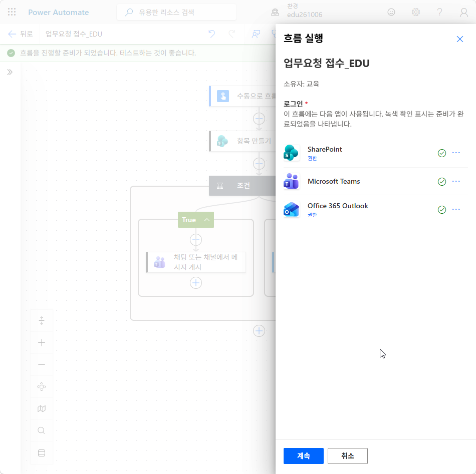
Task: Continue with the 계속 button
Action: pos(303,456)
